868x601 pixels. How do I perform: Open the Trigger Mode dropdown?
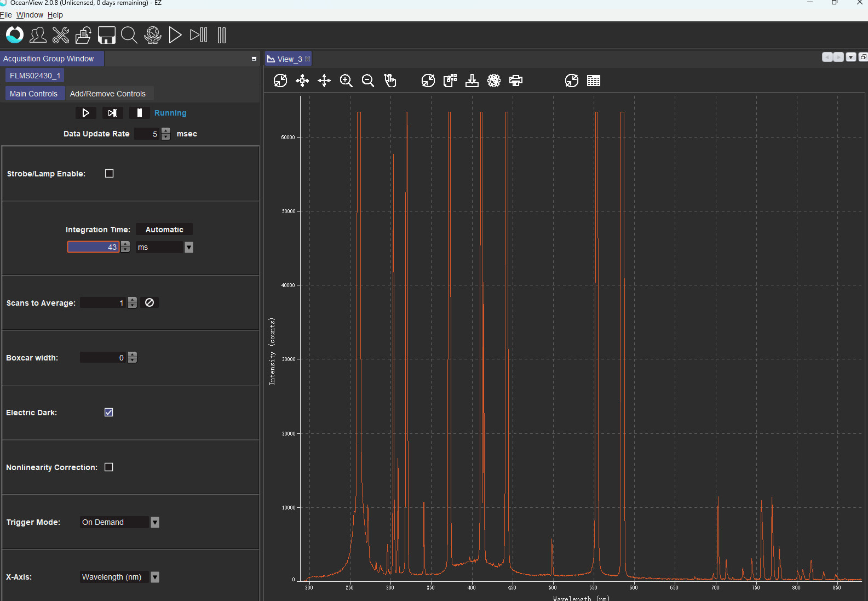point(155,523)
